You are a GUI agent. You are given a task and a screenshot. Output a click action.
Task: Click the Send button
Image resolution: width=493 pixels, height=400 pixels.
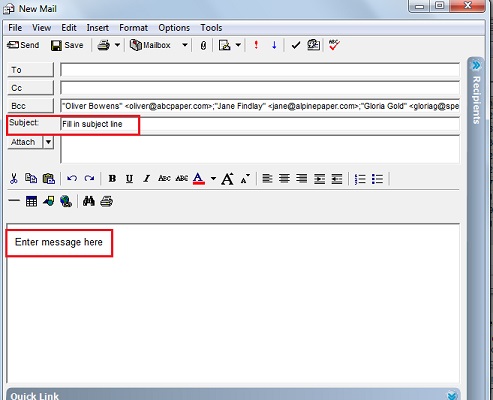[23, 45]
